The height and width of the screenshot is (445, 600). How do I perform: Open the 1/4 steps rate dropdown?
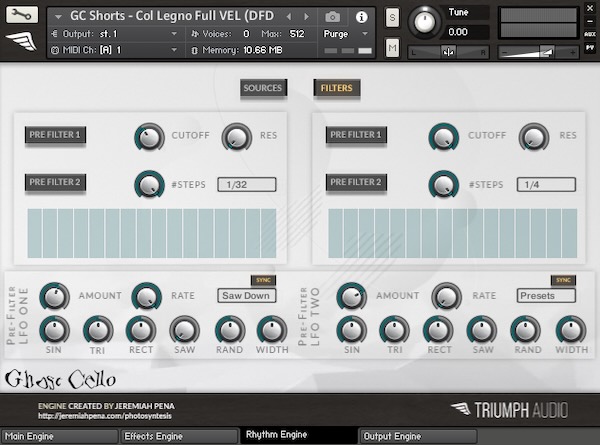(546, 184)
